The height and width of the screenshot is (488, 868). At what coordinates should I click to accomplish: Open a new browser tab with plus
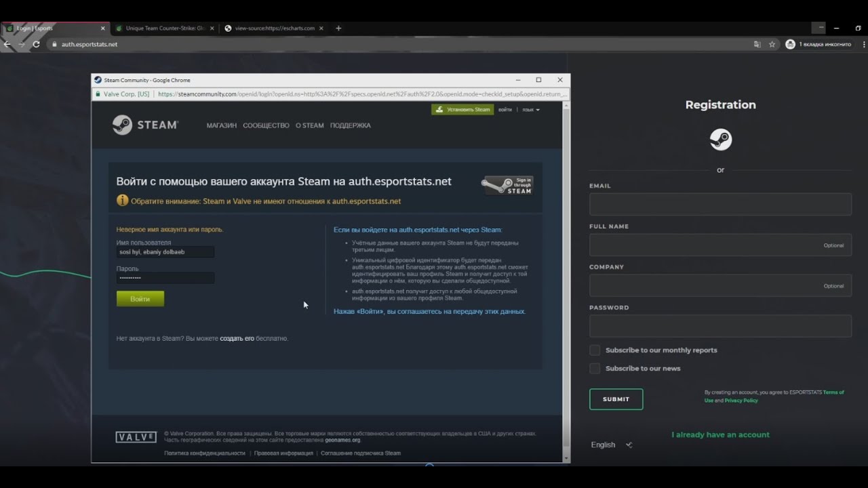338,28
